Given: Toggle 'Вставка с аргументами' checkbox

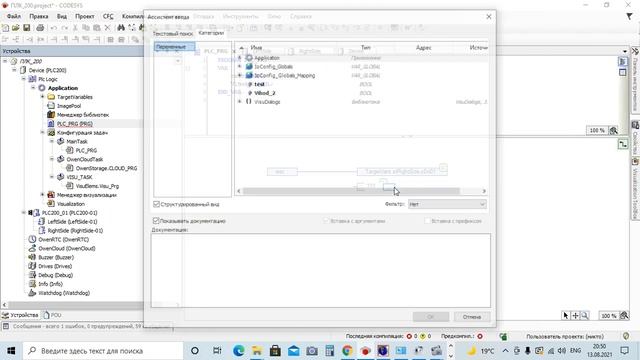Looking at the screenshot, I should [326, 220].
